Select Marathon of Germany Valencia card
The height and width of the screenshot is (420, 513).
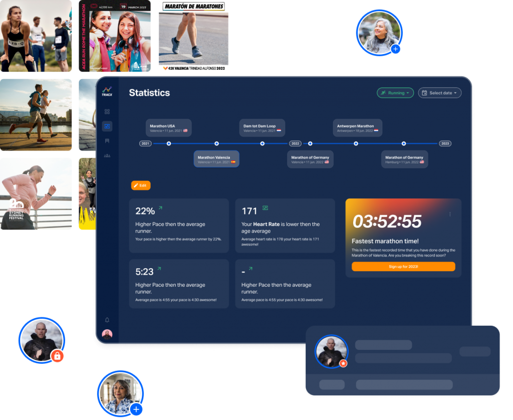(310, 159)
